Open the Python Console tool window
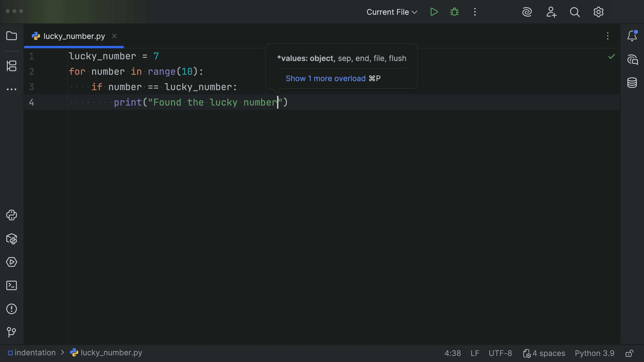This screenshot has width=644, height=362. [x=12, y=215]
